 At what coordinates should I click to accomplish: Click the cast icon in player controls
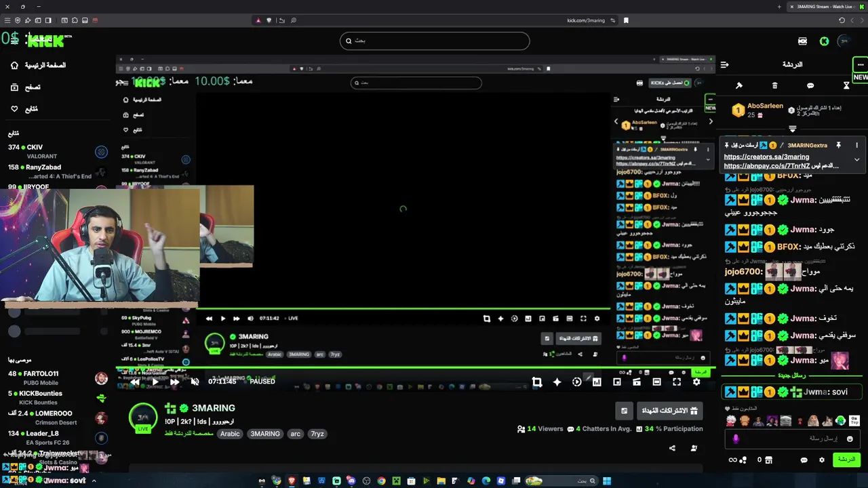coord(637,382)
